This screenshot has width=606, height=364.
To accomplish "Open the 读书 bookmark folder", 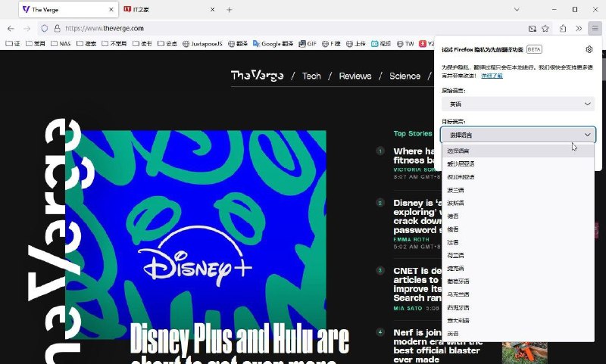I will point(142,44).
